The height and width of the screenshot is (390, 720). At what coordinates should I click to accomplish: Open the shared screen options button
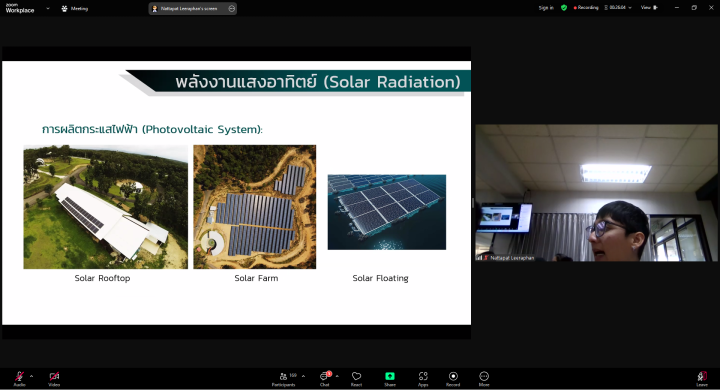click(231, 8)
